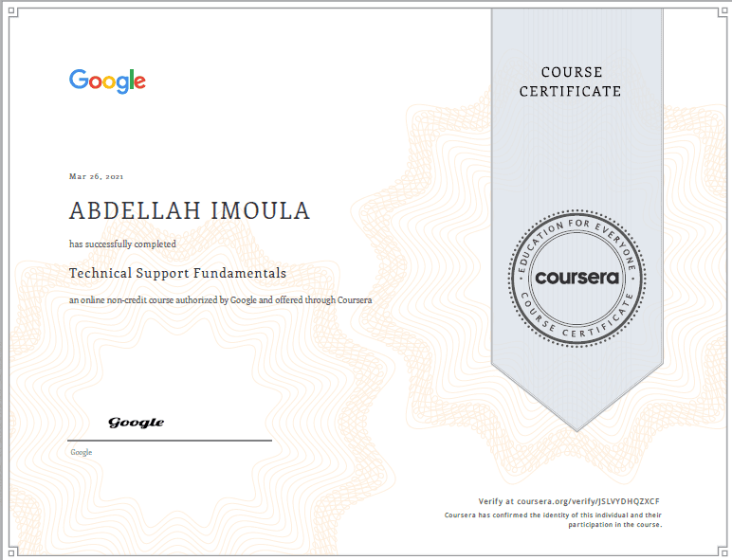Click the colorful Google logo at top
Viewport: 732px width, 560px height.
pyautogui.click(x=107, y=81)
